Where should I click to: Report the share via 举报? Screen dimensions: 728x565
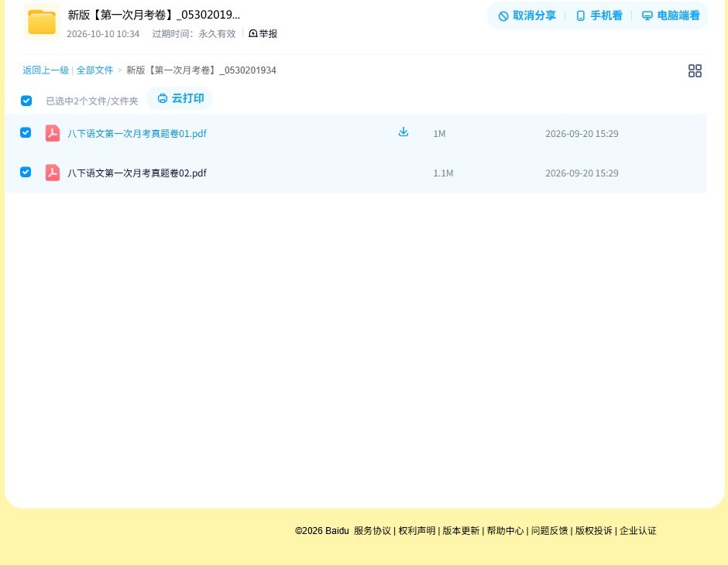click(x=263, y=33)
